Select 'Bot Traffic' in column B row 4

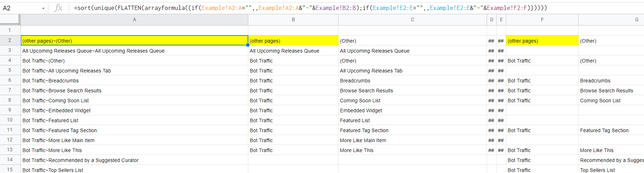[x=293, y=60]
